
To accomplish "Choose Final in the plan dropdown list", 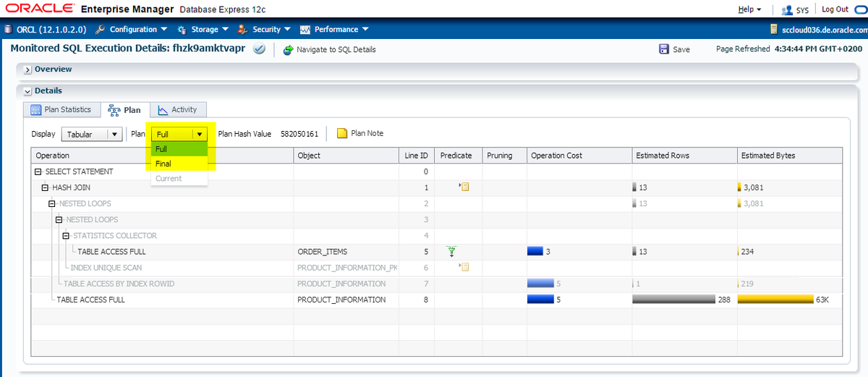I will coord(179,164).
